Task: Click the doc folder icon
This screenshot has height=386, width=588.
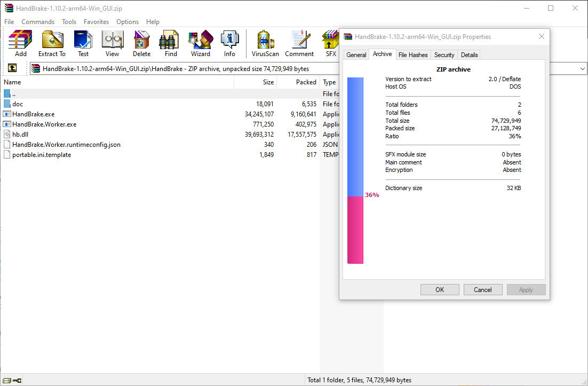Action: pyautogui.click(x=7, y=104)
